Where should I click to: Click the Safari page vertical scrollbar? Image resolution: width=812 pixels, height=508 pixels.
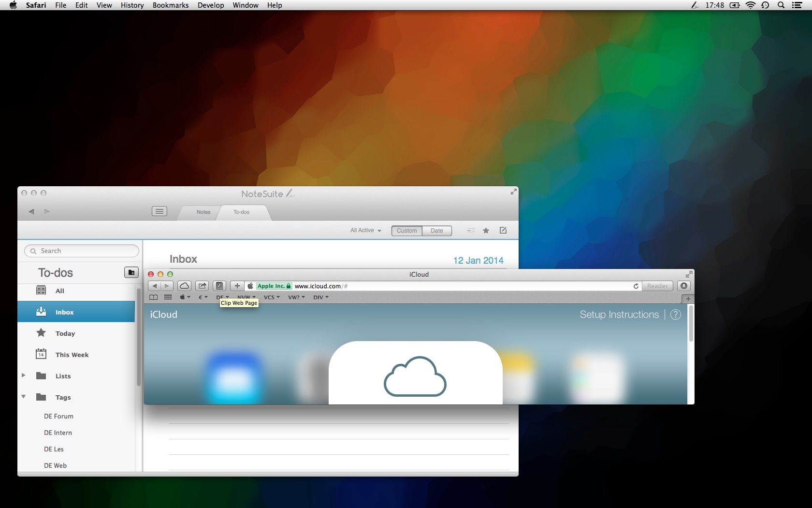pyautogui.click(x=691, y=324)
